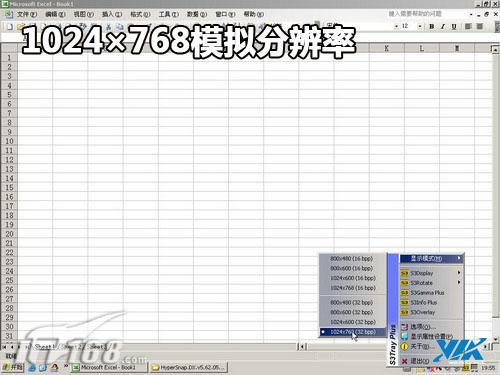Open the 窗口 (Window) menu

[x=225, y=14]
